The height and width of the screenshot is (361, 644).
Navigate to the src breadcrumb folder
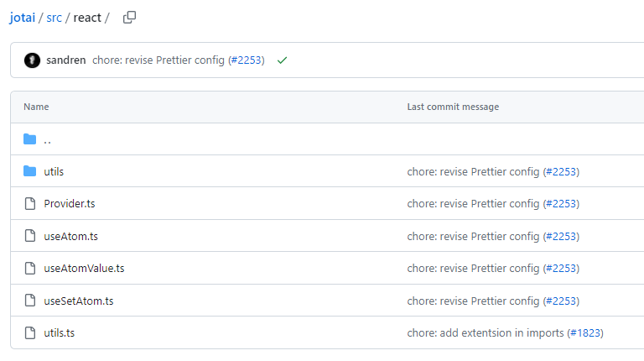[54, 18]
